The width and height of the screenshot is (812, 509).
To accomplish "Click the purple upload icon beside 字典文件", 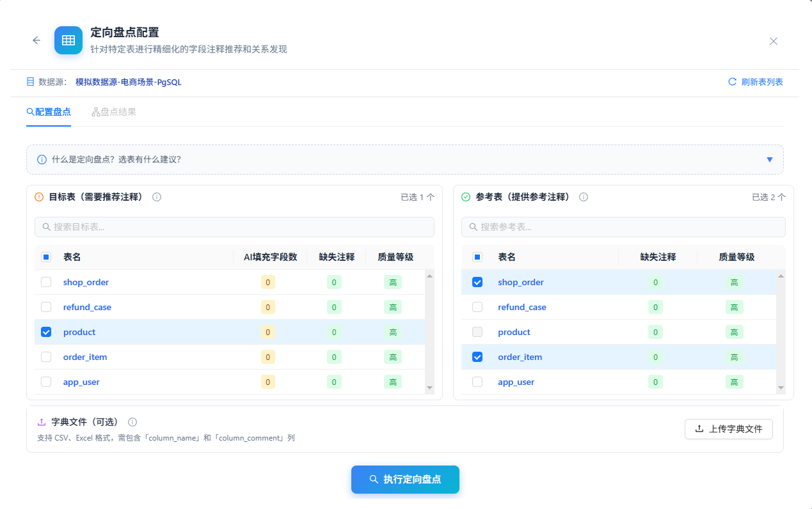I will tap(42, 422).
